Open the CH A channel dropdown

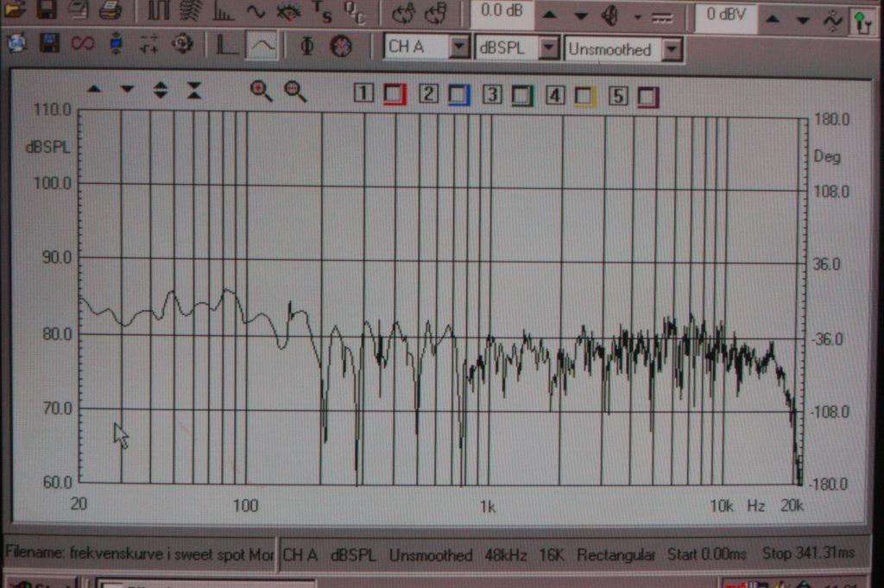click(x=460, y=47)
